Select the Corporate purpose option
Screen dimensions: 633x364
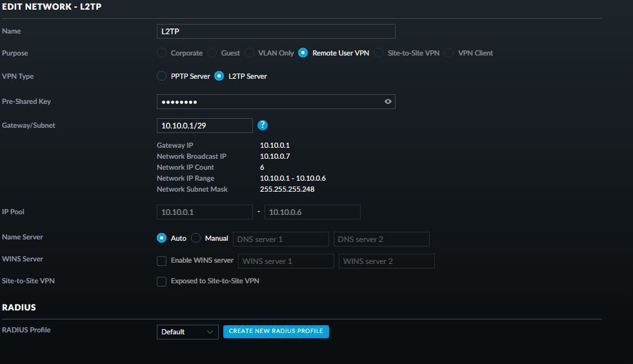162,53
